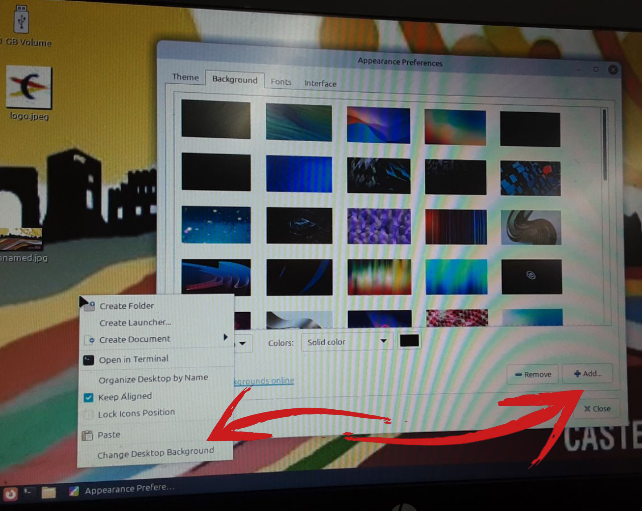Launch the terminal from the taskbar
642x513 pixels.
click(x=28, y=492)
